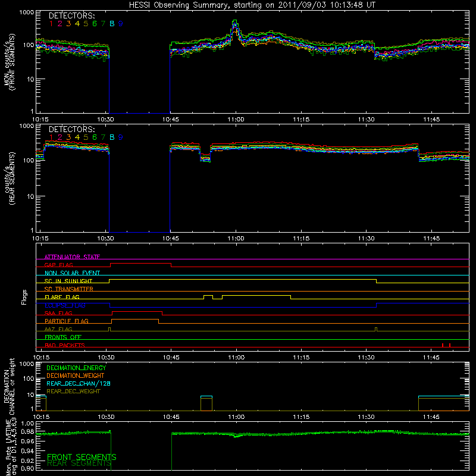The width and height of the screenshot is (476, 476).
Task: Click the 11:45 tick label under the flags panel
Action: click(431, 358)
